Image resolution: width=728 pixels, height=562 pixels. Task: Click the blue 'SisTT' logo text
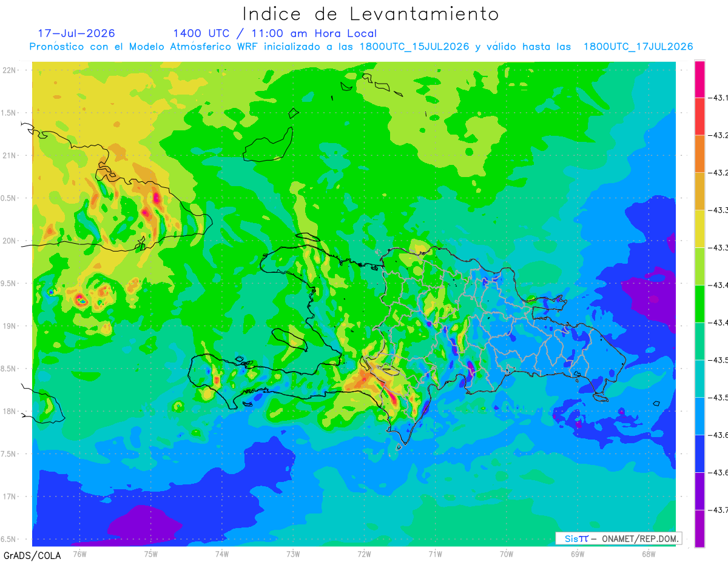(x=576, y=538)
